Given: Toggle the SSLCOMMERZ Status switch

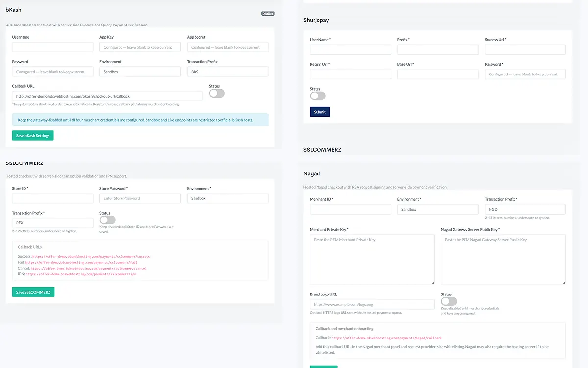Looking at the screenshot, I should point(107,220).
